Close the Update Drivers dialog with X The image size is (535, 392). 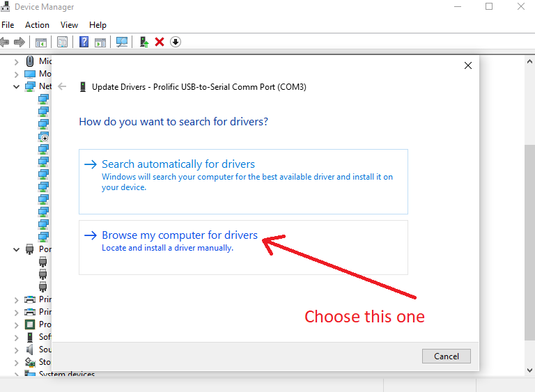[x=468, y=65]
